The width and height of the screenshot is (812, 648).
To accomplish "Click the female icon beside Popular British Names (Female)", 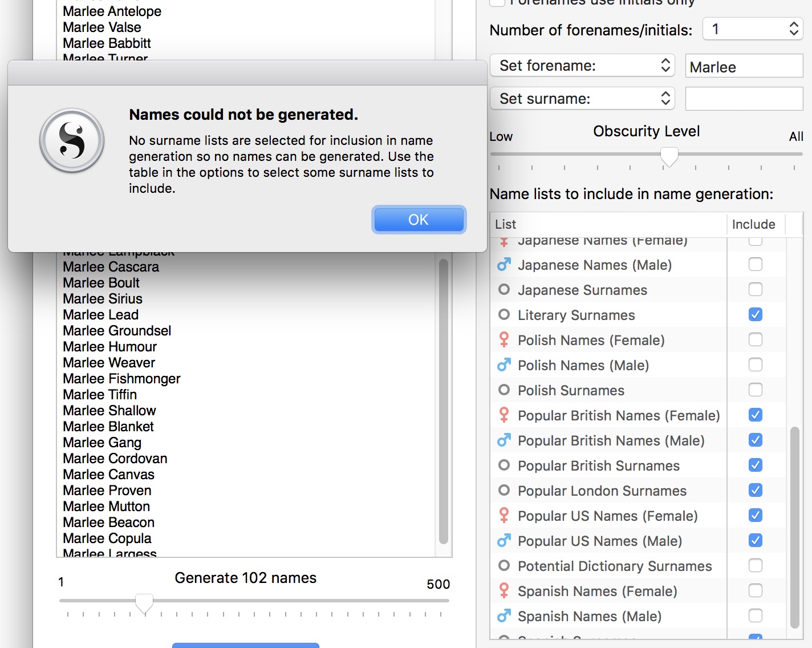I will (504, 415).
